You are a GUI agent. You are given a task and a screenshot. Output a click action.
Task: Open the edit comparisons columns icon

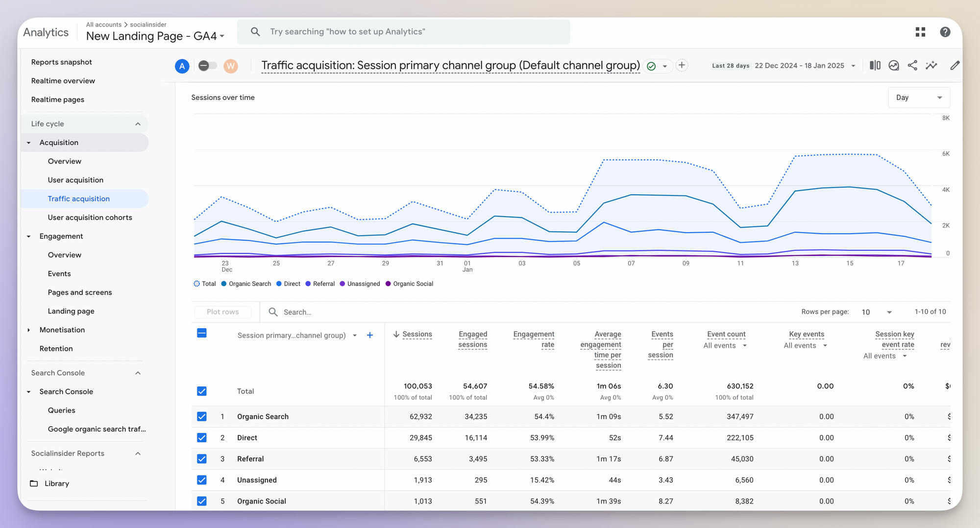pyautogui.click(x=875, y=66)
